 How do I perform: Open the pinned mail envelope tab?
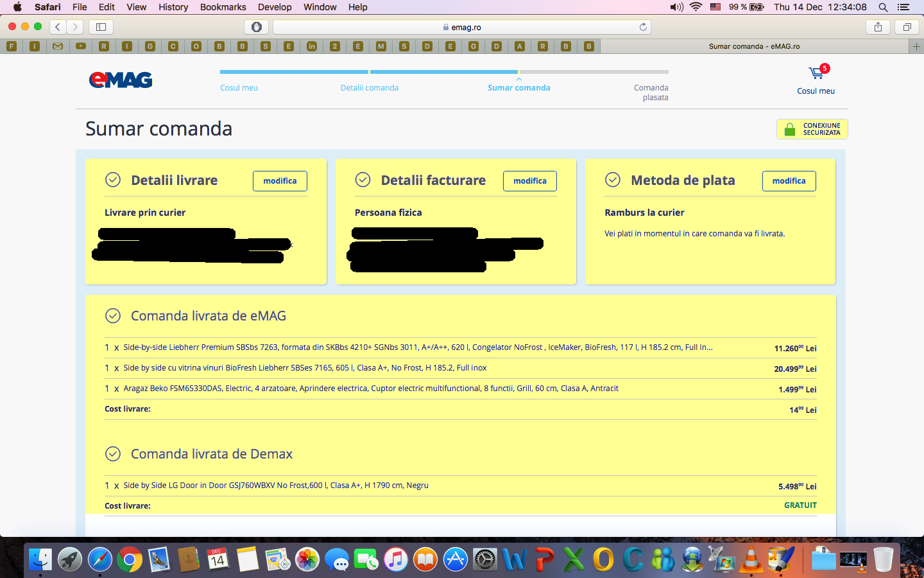tap(58, 46)
